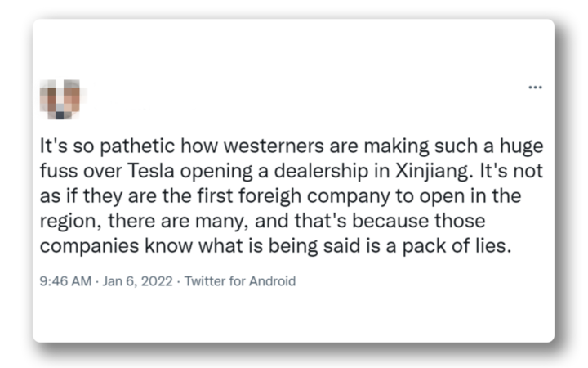Screen dimensions: 588x368
Task: Click the word "westerners" in the tweet
Action: [x=257, y=151]
